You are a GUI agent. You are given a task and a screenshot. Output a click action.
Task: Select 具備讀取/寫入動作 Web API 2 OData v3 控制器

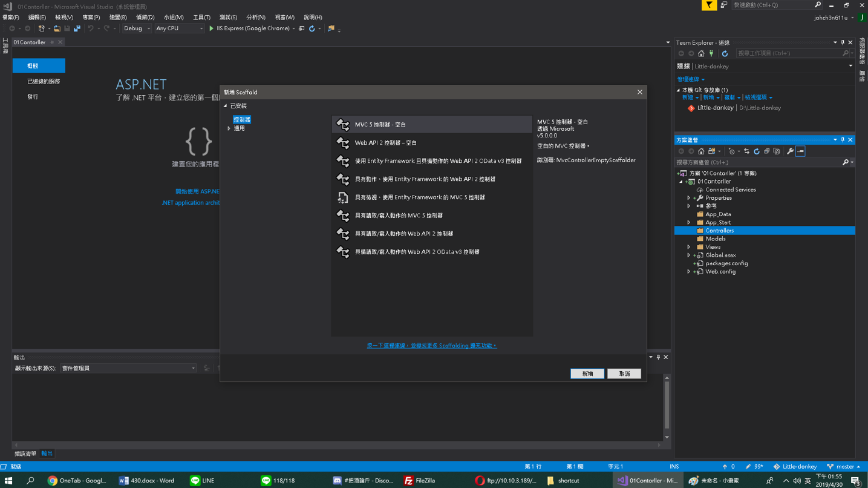pyautogui.click(x=432, y=252)
